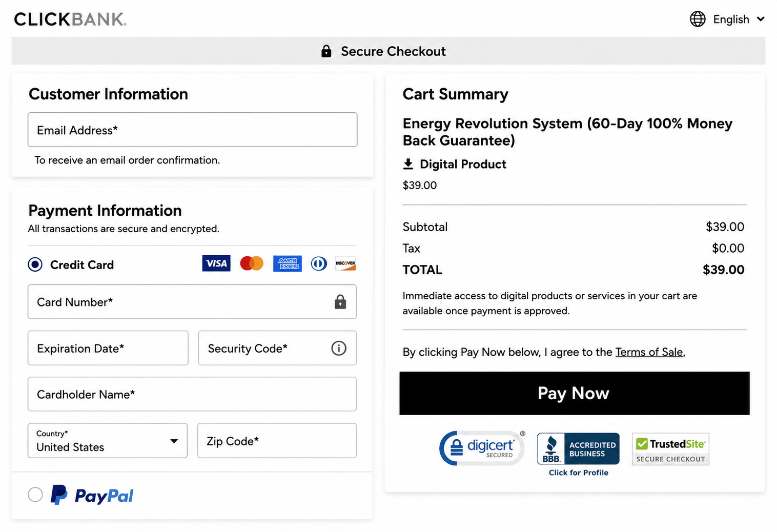Image resolution: width=777 pixels, height=532 pixels.
Task: Click 'All transactions are secure and encrypted.' text
Action: 124,229
